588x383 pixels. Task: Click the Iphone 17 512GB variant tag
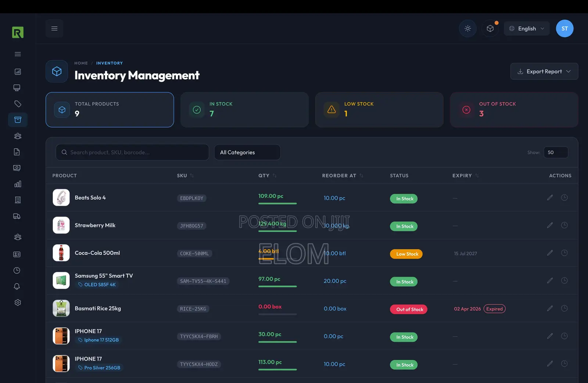[x=98, y=340]
